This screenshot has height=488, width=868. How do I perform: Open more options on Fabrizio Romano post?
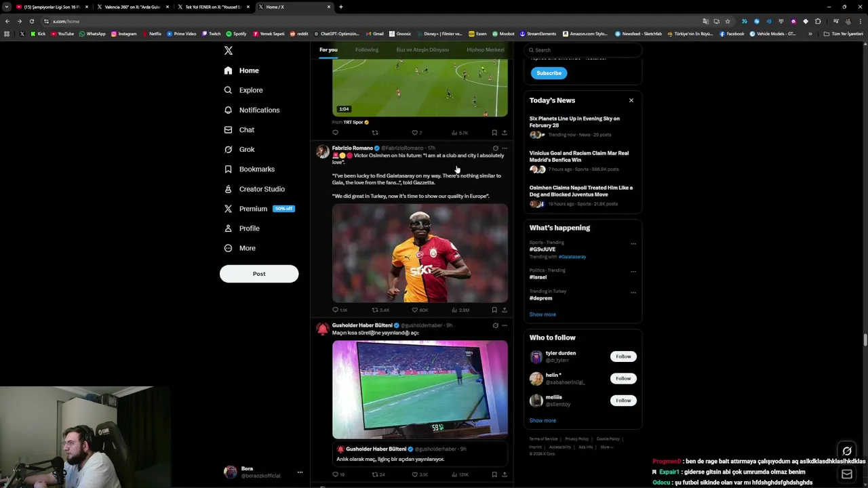click(x=505, y=148)
